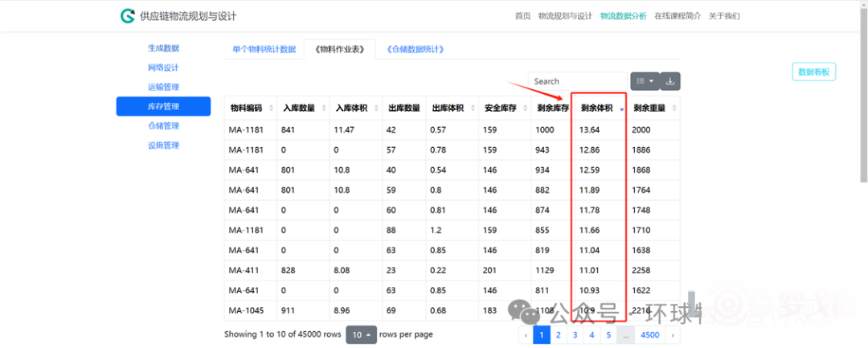Click the 'Showing 1 to 10 of 45000 rows' text

pos(282,334)
